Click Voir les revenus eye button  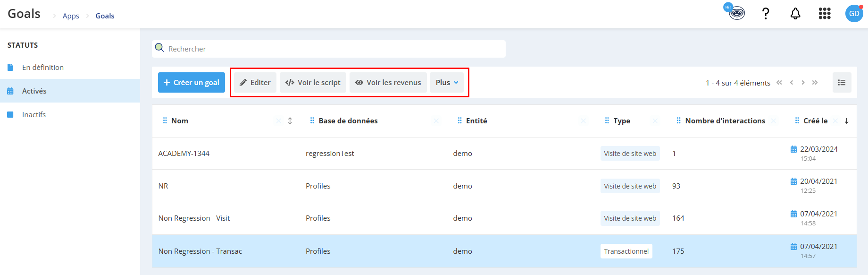(x=388, y=83)
